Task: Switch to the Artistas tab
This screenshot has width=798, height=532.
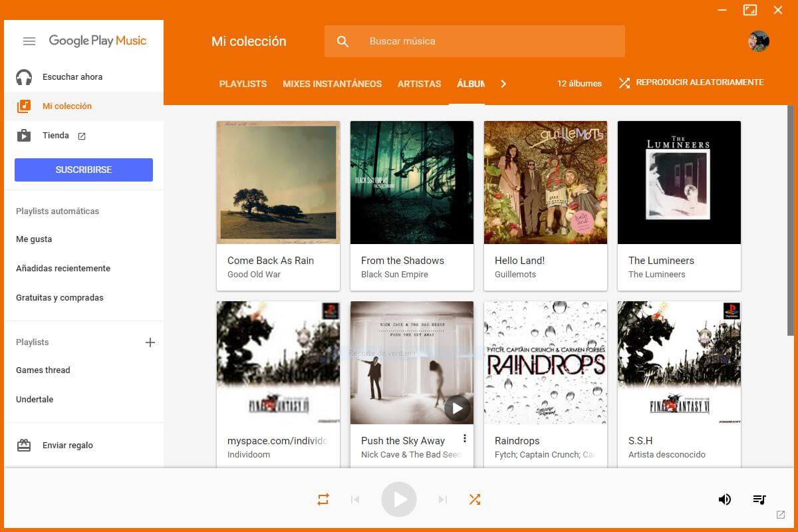Action: click(420, 84)
